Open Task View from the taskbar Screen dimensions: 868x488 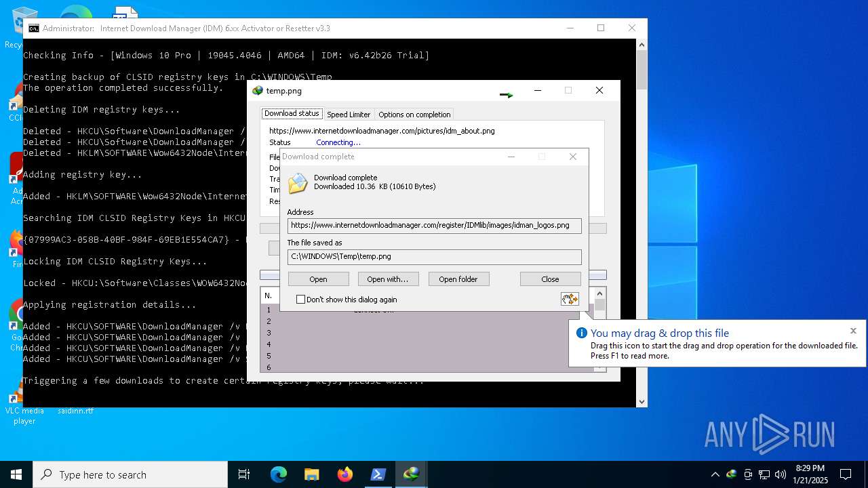pyautogui.click(x=244, y=474)
